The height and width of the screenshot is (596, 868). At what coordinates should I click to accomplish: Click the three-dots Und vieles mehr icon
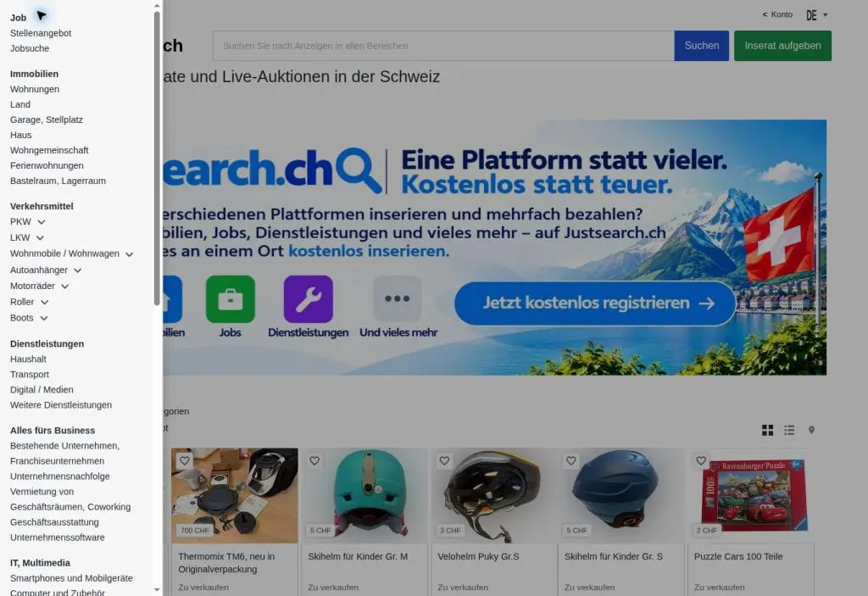coord(398,299)
